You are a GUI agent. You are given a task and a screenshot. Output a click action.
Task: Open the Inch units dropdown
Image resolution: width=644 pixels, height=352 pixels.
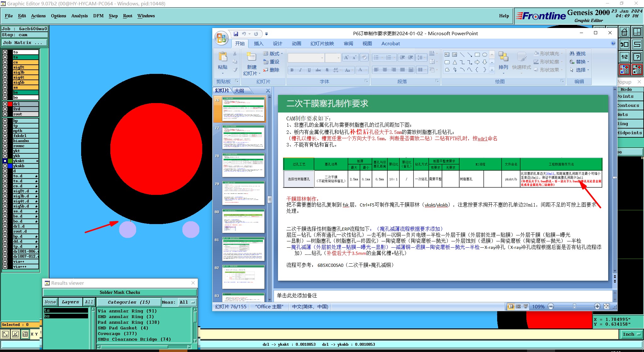click(631, 334)
